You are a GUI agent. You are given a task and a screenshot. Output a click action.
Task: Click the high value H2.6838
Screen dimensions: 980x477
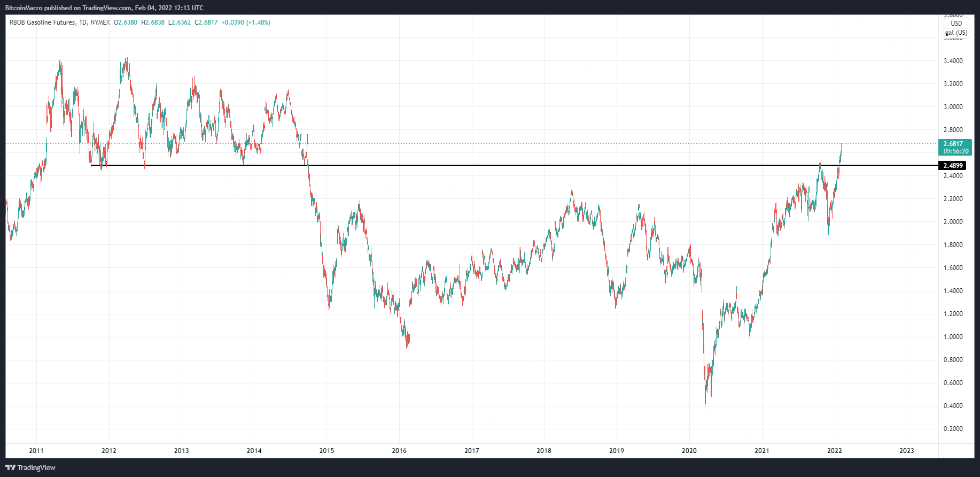point(153,22)
